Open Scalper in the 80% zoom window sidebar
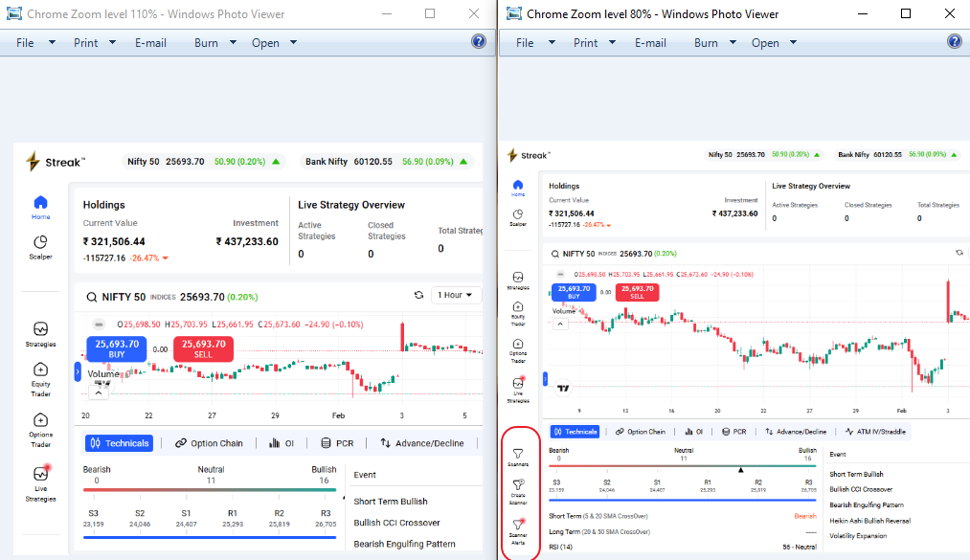This screenshot has height=560, width=970. (x=518, y=215)
